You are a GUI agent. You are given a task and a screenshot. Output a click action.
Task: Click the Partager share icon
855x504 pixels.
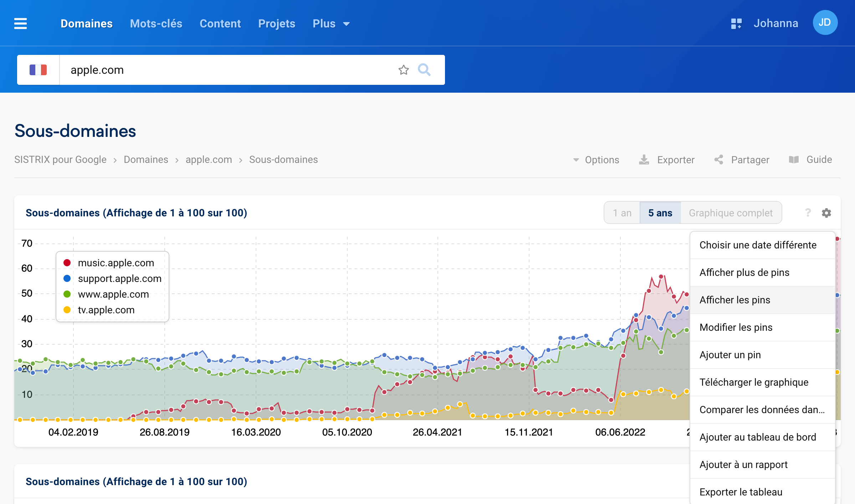pos(719,160)
